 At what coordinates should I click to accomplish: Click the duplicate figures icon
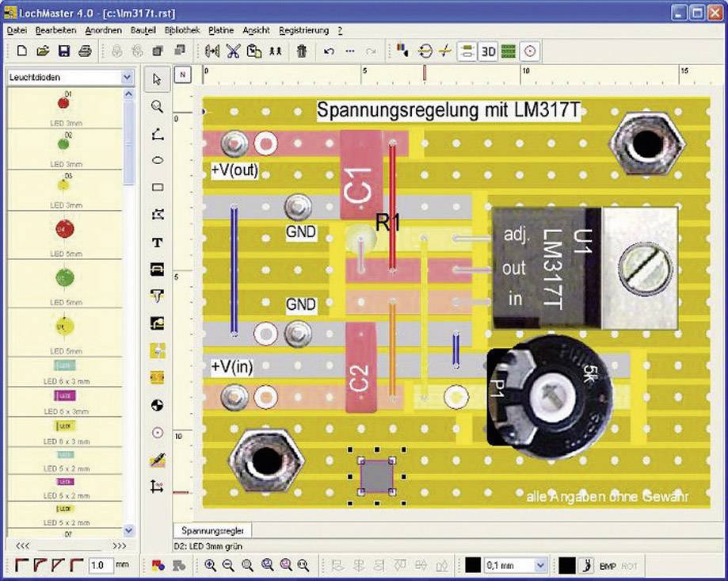[x=276, y=51]
